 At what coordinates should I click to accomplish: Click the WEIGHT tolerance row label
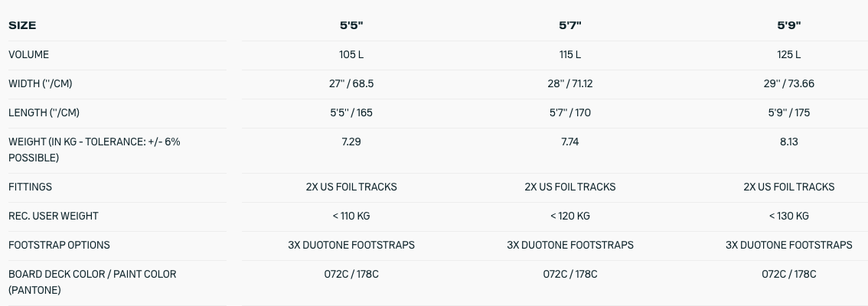tap(94, 149)
